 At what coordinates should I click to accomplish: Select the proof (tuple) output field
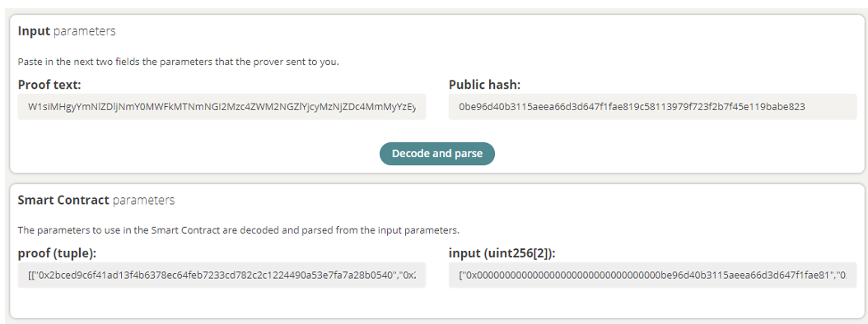point(222,275)
